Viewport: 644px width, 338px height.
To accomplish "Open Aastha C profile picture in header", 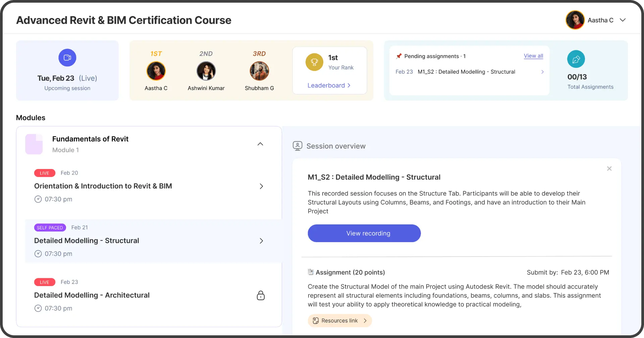I will [x=575, y=20].
